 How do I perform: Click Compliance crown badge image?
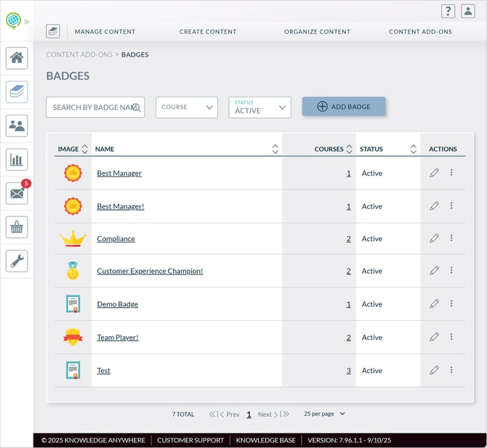coord(73,238)
